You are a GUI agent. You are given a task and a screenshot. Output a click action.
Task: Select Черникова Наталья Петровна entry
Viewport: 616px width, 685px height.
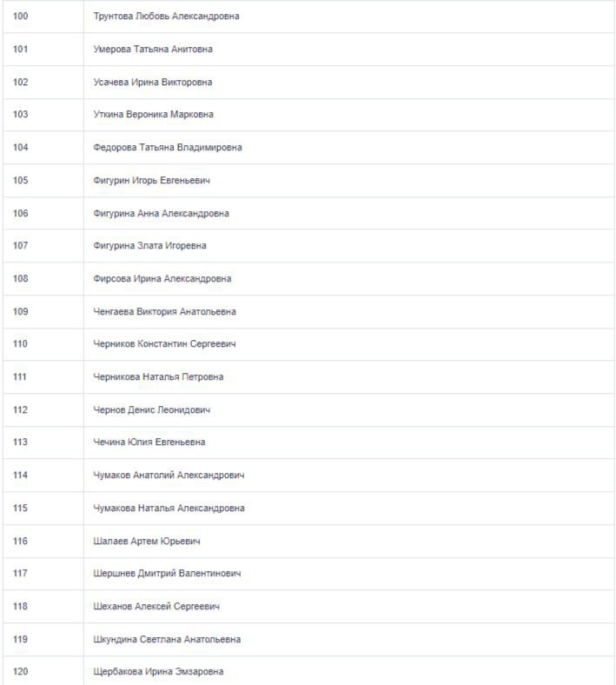pyautogui.click(x=158, y=377)
